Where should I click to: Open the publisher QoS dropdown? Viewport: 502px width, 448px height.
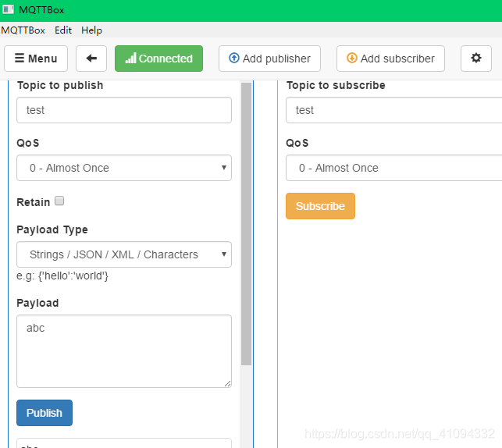tap(124, 168)
